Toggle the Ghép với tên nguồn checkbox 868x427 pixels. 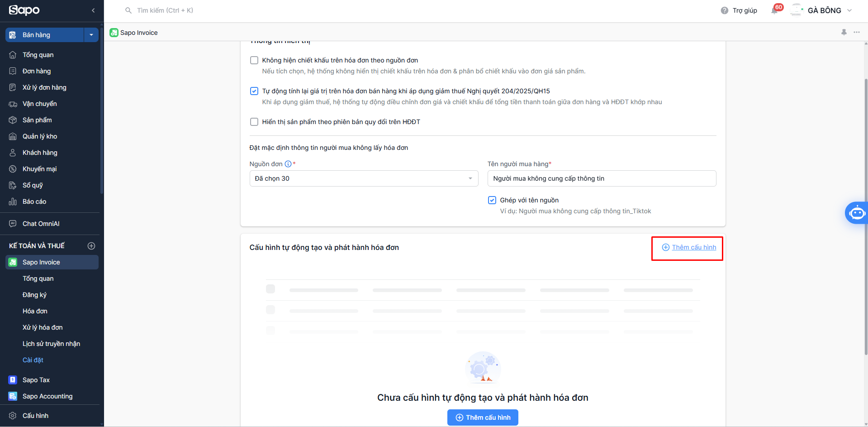492,200
